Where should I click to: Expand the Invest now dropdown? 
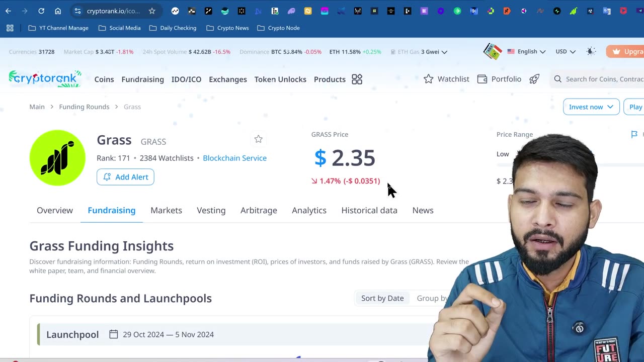pos(591,107)
